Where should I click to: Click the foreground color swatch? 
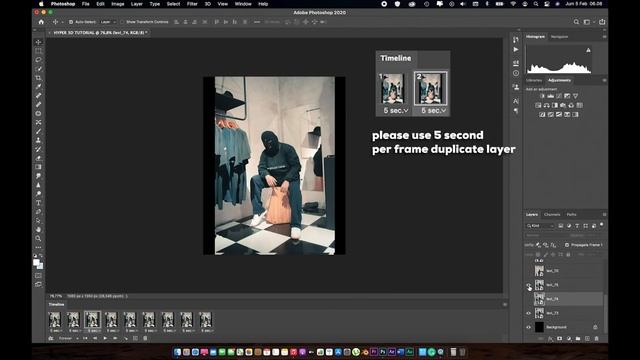36,262
